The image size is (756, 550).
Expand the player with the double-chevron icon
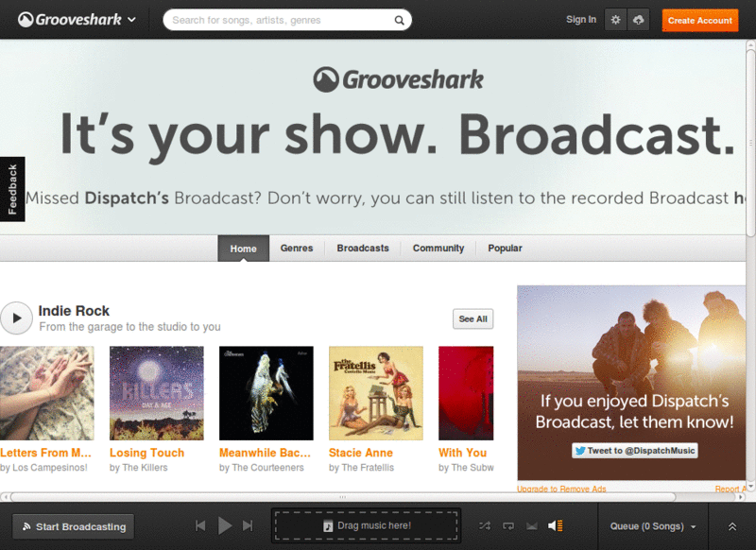(731, 526)
